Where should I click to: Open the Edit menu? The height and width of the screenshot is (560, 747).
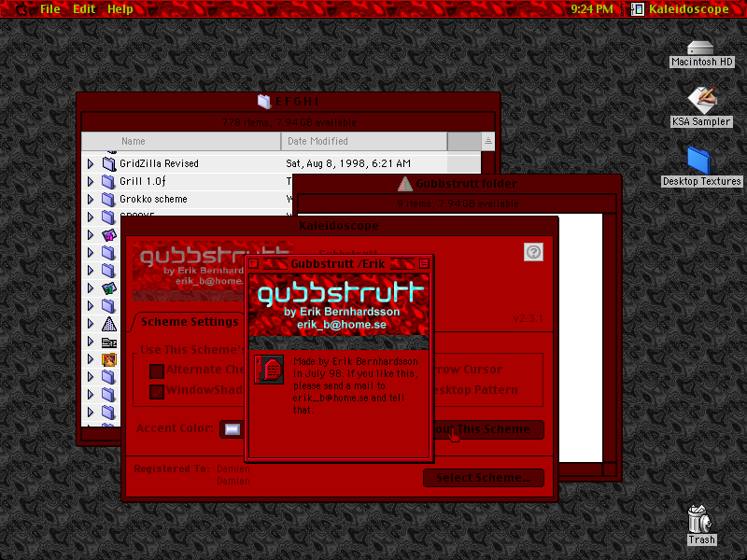point(84,8)
